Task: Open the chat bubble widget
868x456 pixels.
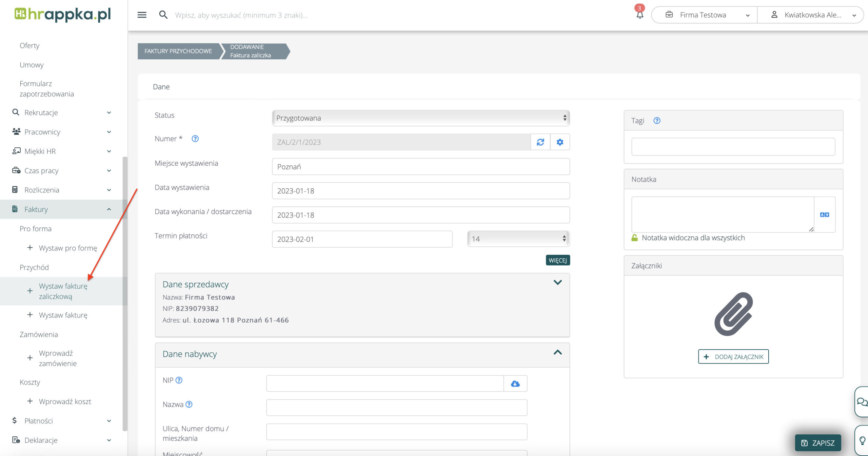Action: click(x=862, y=402)
